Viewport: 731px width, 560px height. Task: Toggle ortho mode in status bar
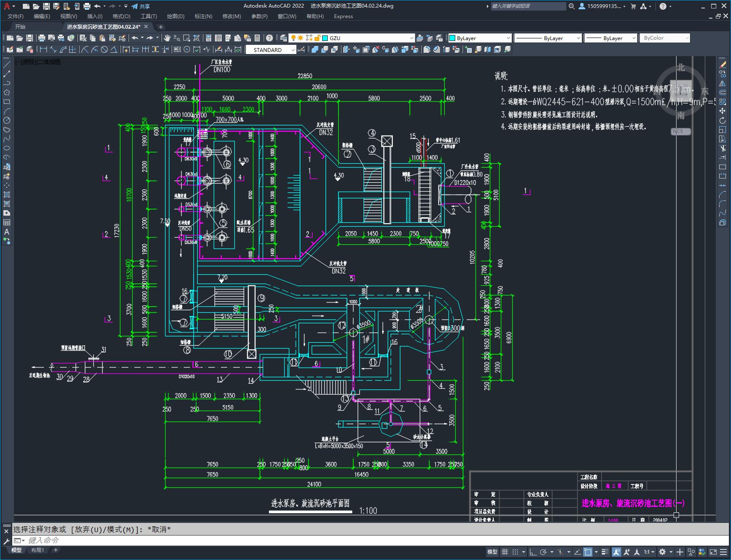(x=533, y=552)
